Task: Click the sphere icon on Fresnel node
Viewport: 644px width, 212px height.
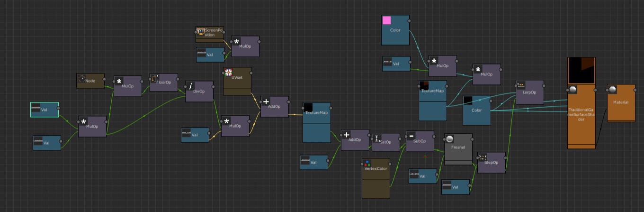Action: point(449,139)
